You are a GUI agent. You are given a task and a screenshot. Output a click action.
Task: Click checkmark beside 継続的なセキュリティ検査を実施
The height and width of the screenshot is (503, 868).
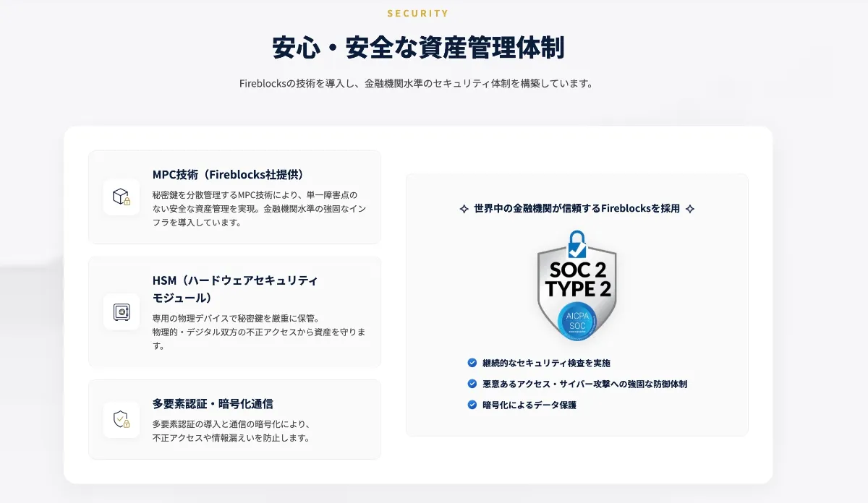(x=472, y=363)
